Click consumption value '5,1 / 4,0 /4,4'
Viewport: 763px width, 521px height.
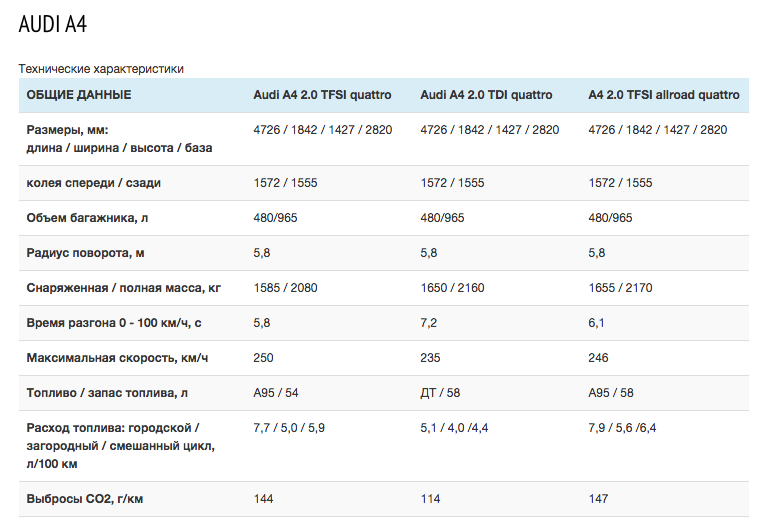(x=454, y=428)
